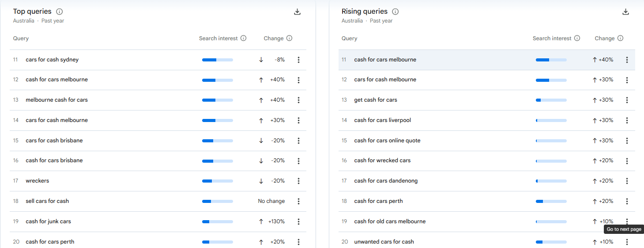
Task: Select the query cash for cars online quote
Action: coord(387,141)
